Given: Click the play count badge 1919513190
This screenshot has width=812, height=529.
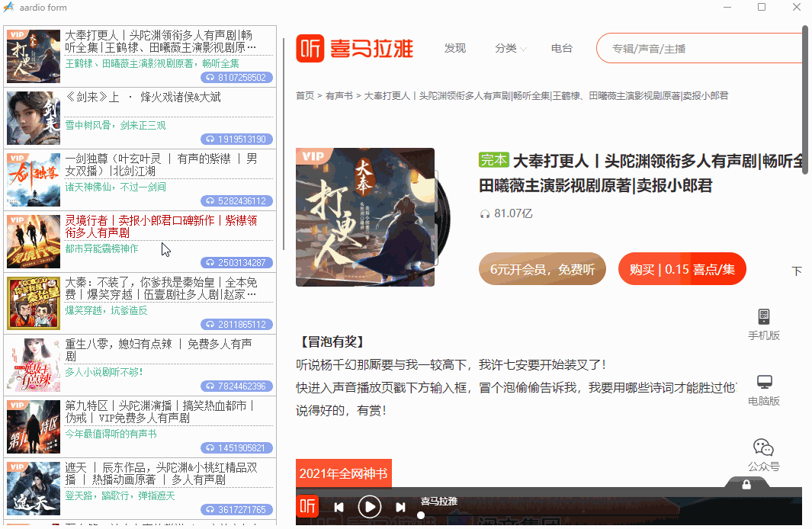Looking at the screenshot, I should click(236, 139).
